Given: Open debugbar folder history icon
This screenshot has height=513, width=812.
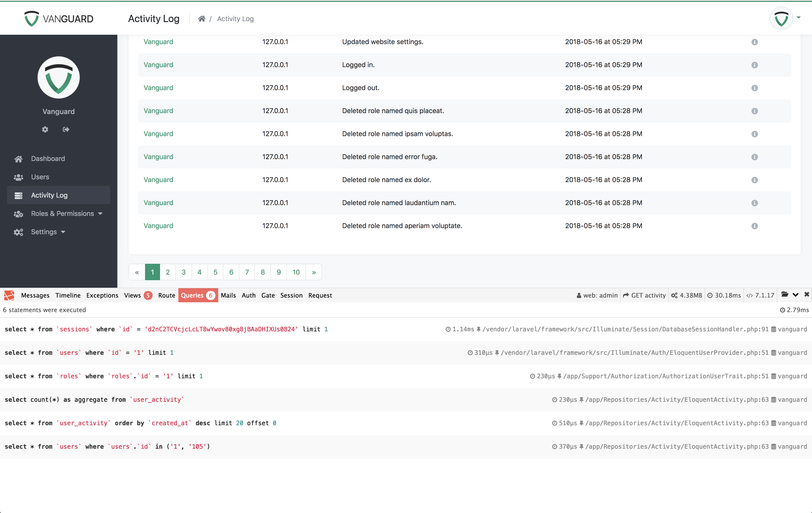Looking at the screenshot, I should tap(785, 295).
